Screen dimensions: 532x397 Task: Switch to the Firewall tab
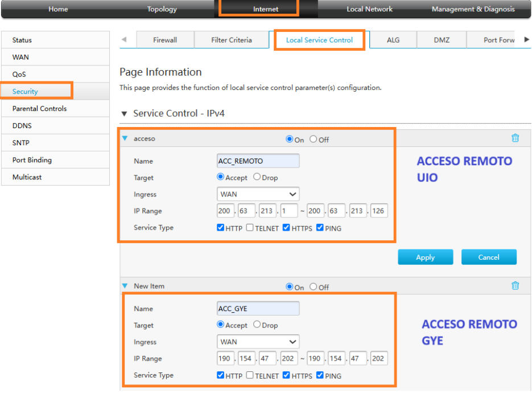[x=164, y=40]
